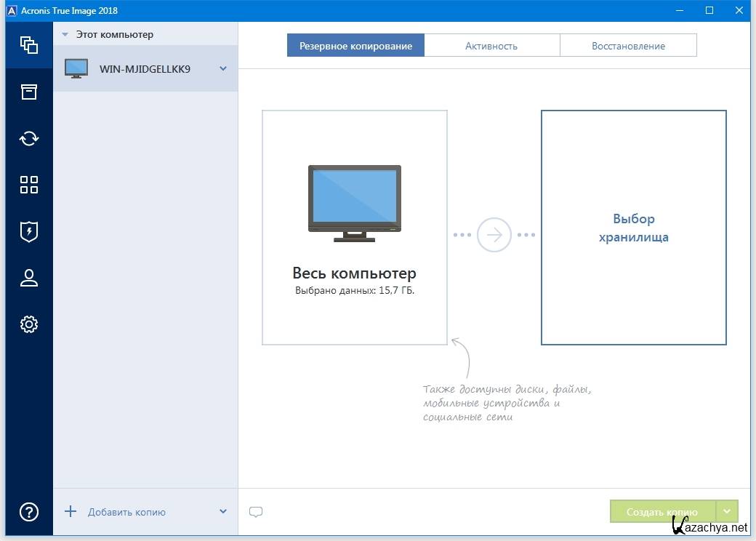Click 'Выбор хранилища' destination panel
The image size is (756, 541).
pyautogui.click(x=633, y=228)
